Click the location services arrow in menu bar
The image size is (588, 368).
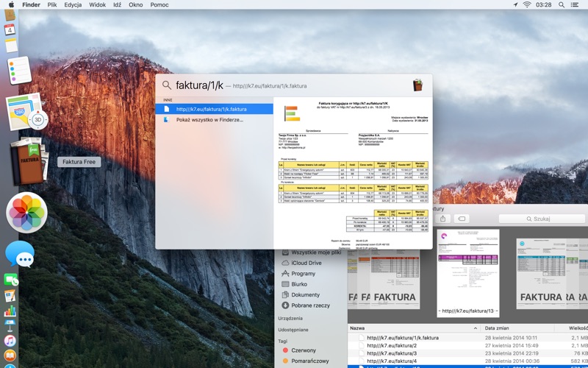[516, 4]
